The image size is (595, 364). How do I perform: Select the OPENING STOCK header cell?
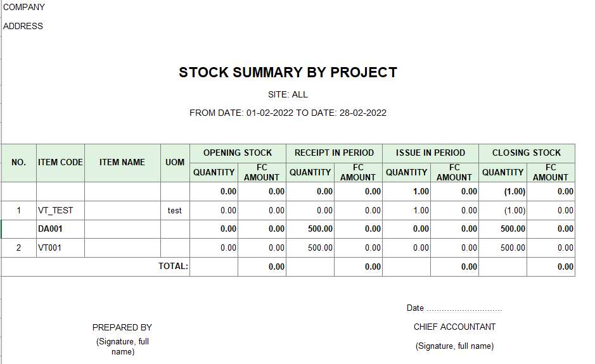click(238, 153)
